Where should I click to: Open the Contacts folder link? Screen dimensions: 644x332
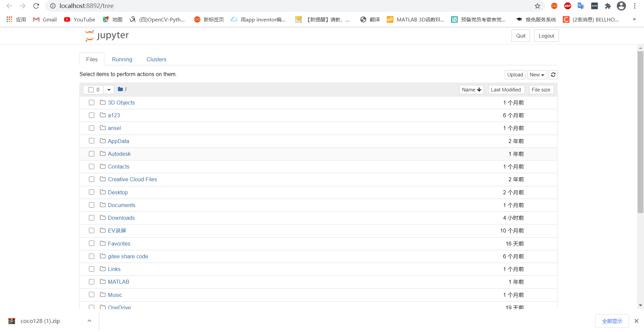click(x=119, y=167)
